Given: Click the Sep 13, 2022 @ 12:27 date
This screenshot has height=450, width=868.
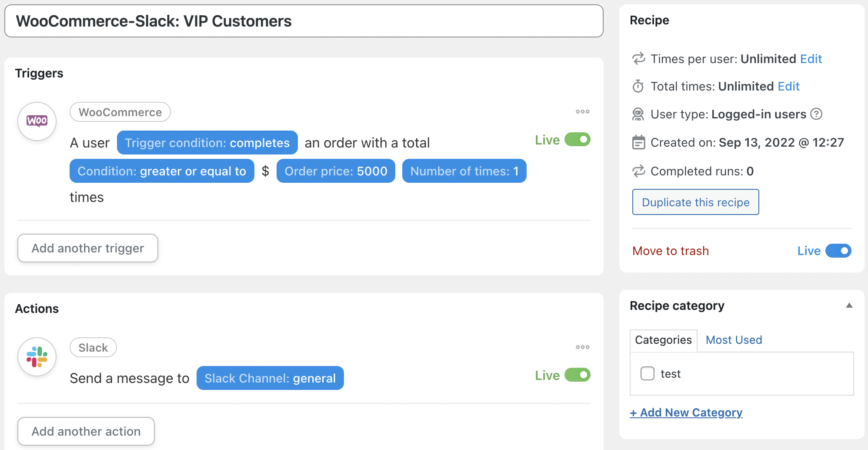Looking at the screenshot, I should click(781, 142).
